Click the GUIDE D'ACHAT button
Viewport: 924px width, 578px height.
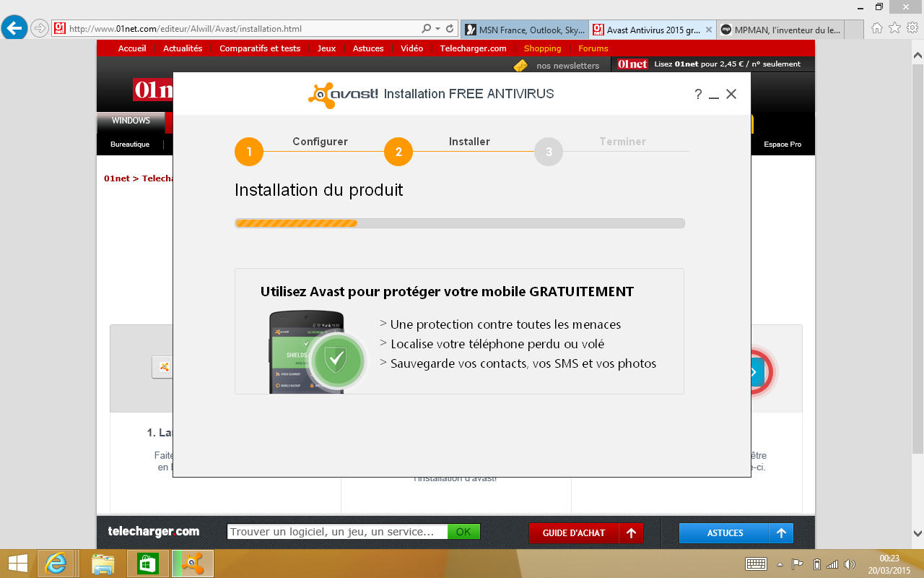pyautogui.click(x=574, y=533)
